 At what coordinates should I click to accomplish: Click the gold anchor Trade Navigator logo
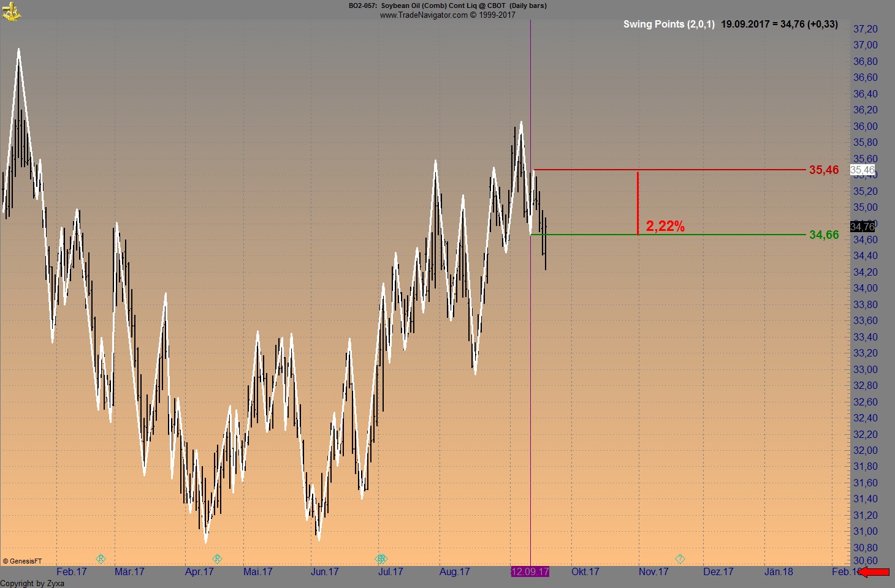[12, 11]
